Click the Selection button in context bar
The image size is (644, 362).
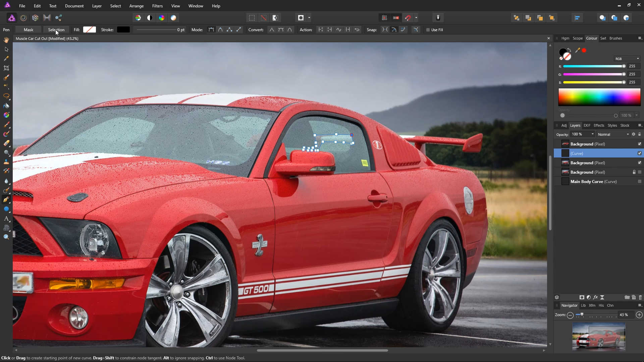click(56, 30)
